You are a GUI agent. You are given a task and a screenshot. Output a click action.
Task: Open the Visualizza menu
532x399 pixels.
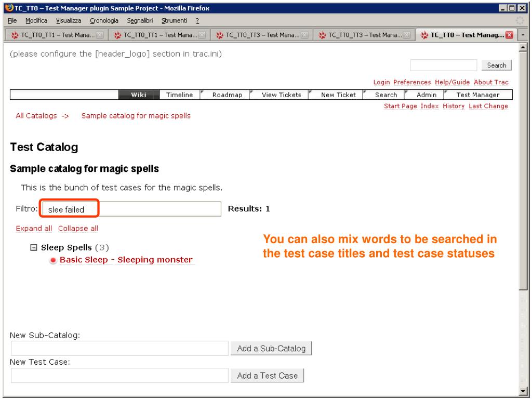coord(69,21)
